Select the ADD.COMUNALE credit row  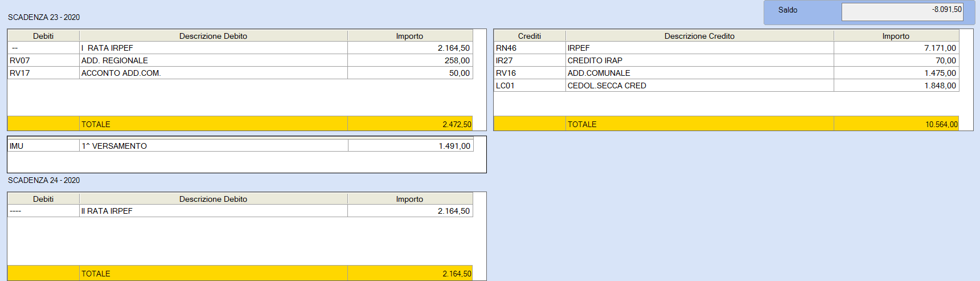[727, 73]
